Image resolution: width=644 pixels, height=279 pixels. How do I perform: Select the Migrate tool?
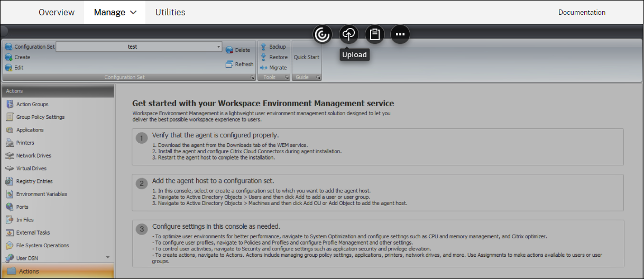pyautogui.click(x=273, y=68)
